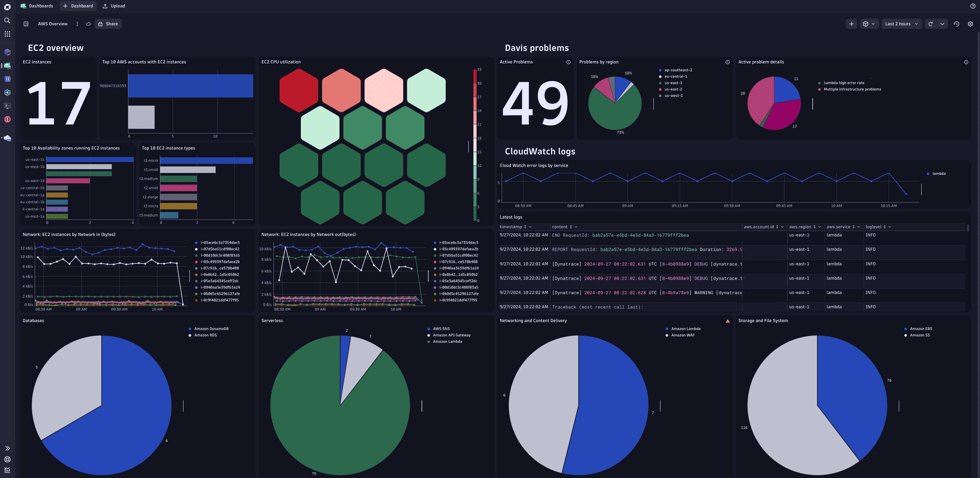Expand the auto-refresh interval chevron

click(942, 24)
